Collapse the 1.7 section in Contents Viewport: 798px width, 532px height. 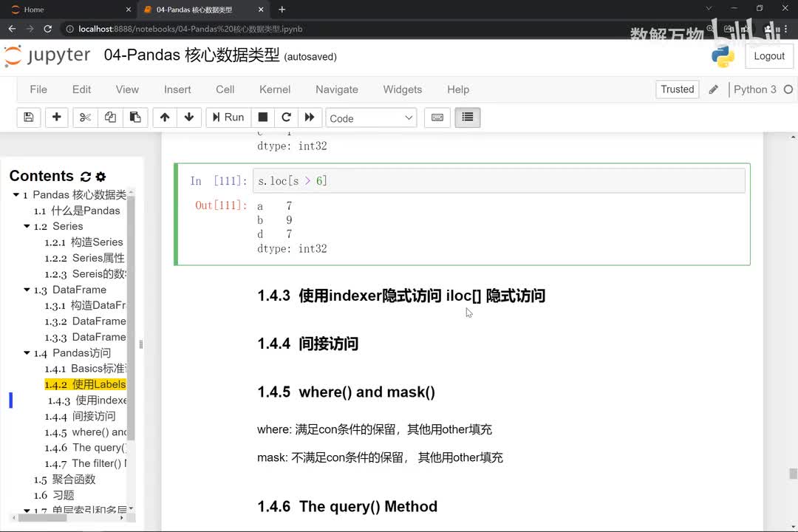click(x=27, y=510)
